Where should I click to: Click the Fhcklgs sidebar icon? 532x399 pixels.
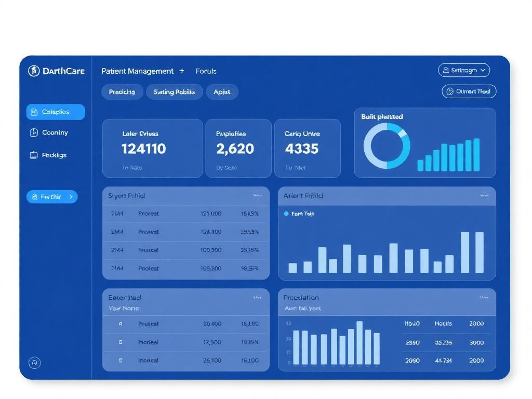tap(34, 155)
